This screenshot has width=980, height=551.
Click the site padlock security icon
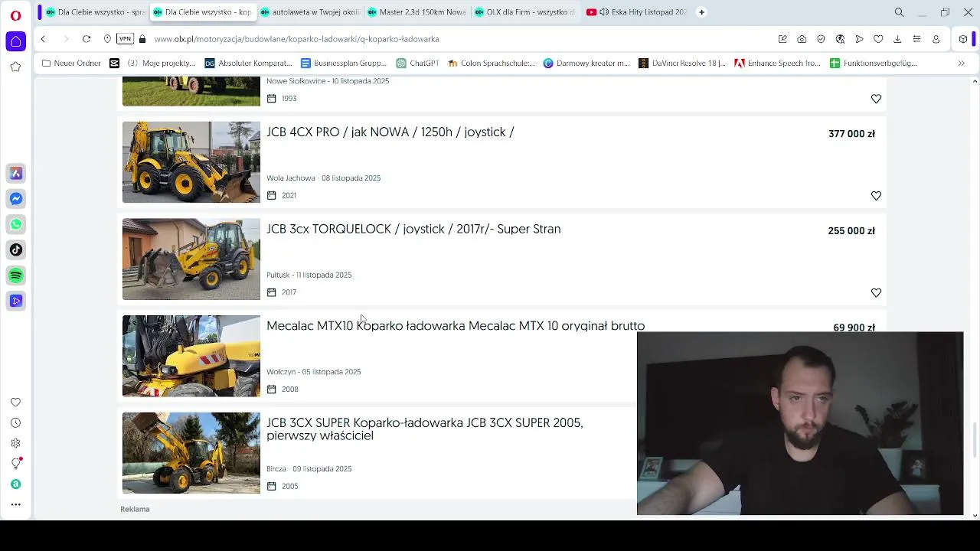click(142, 39)
